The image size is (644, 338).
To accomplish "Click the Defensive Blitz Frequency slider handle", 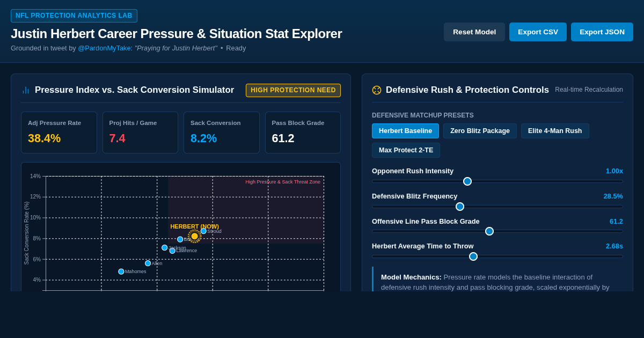I will coord(460,207).
